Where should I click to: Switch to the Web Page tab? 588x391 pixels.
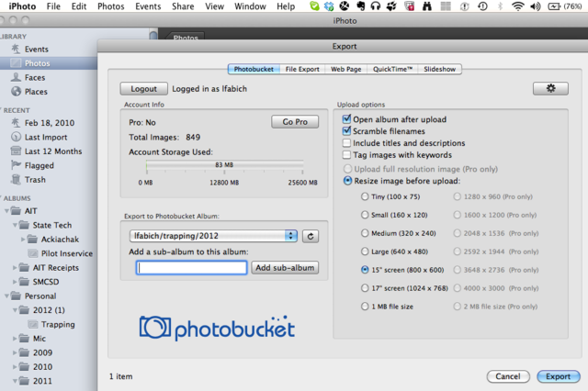[x=345, y=69]
